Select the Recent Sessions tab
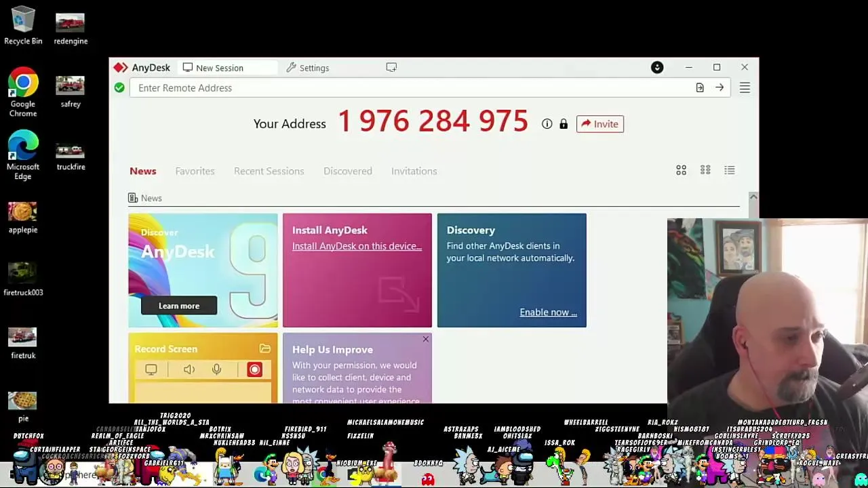This screenshot has height=488, width=868. click(x=269, y=171)
